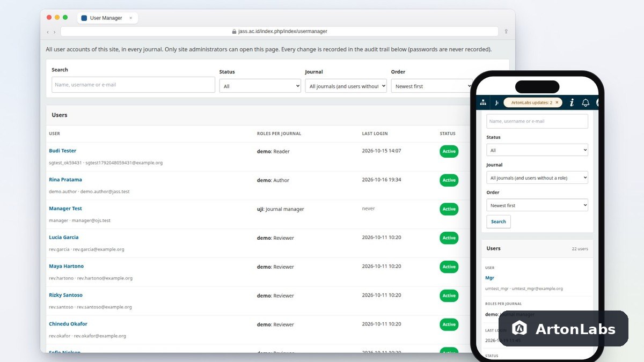The image size is (644, 362).
Task: Click the "demo.author@jass.test" e-mail text
Action: click(105, 191)
